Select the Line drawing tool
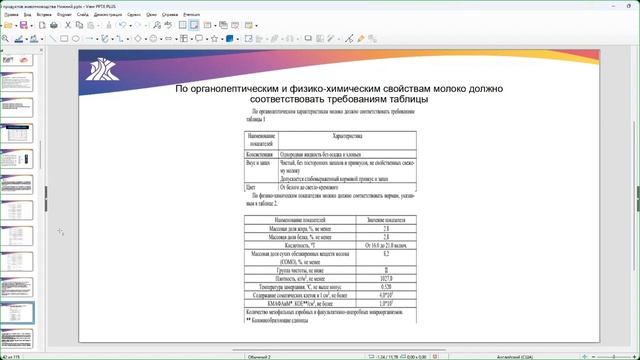The width and height of the screenshot is (640, 360). [x=53, y=39]
